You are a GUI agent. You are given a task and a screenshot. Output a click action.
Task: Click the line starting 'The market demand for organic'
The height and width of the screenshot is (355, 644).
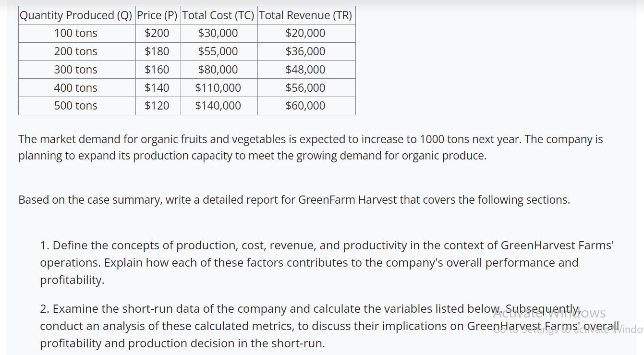(311, 139)
